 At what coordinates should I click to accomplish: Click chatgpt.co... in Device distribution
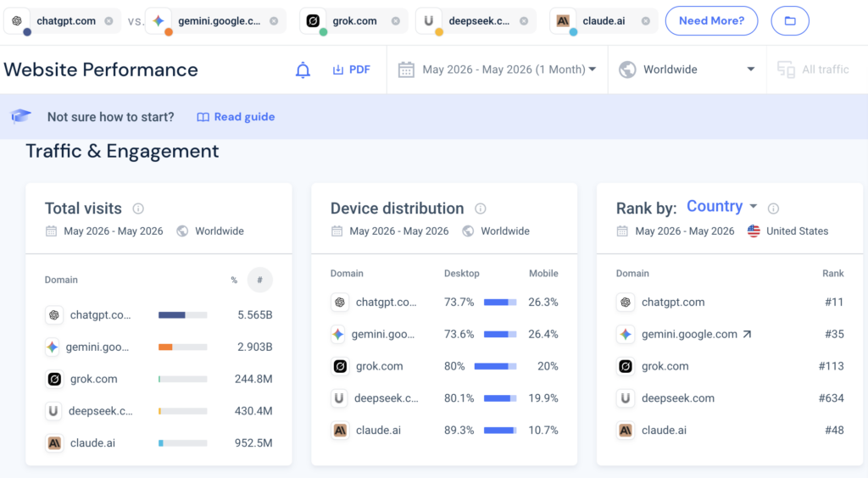[387, 302]
